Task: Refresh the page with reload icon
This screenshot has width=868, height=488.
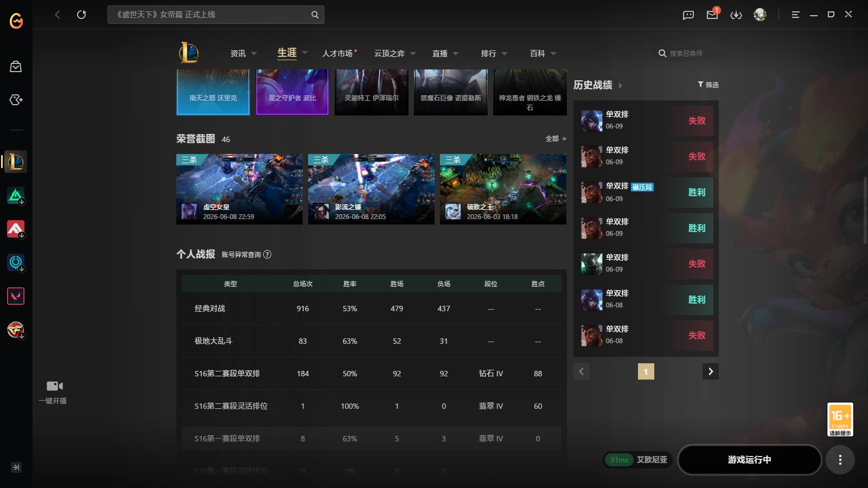Action: 81,15
